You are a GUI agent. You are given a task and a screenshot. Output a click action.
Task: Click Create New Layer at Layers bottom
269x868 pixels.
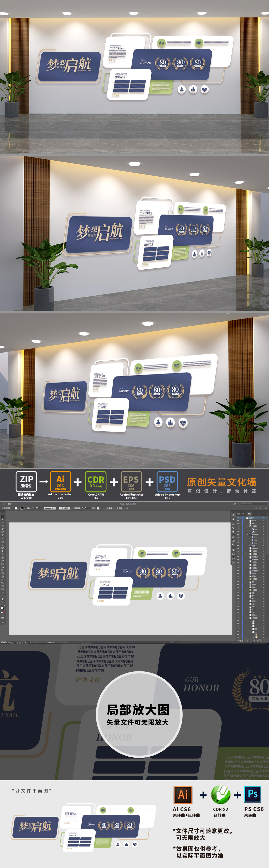(x=261, y=641)
